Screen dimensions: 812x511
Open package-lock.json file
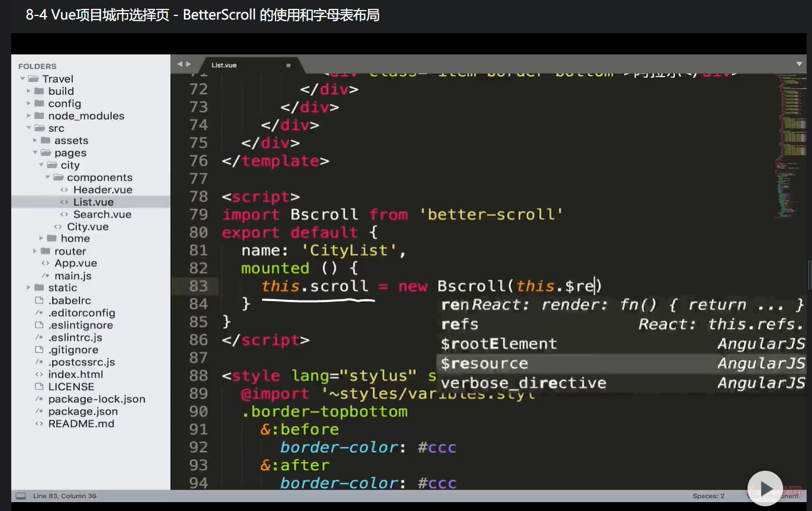pyautogui.click(x=96, y=399)
